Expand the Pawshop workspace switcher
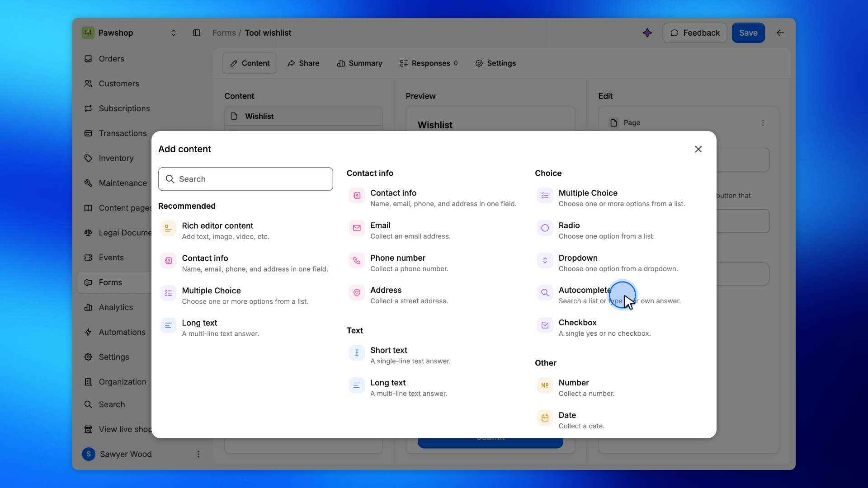The height and width of the screenshot is (488, 868). point(173,33)
